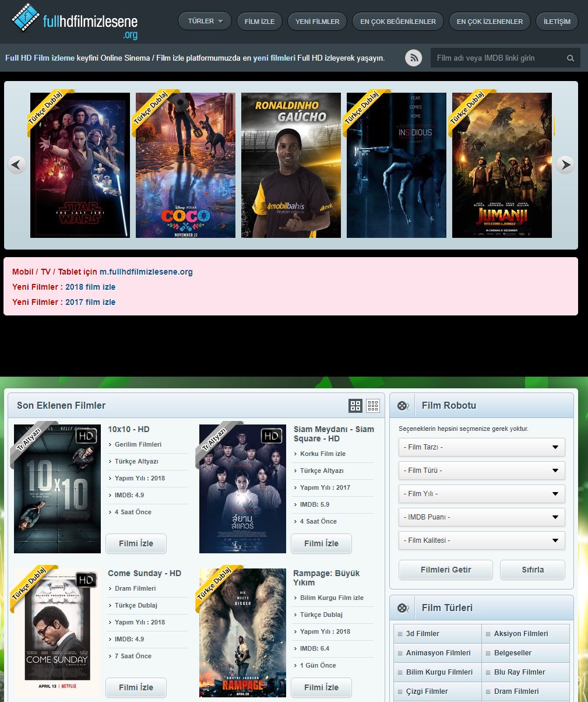Click Filmi İzle for Siam Meydanı
588x702 pixels.
click(322, 543)
